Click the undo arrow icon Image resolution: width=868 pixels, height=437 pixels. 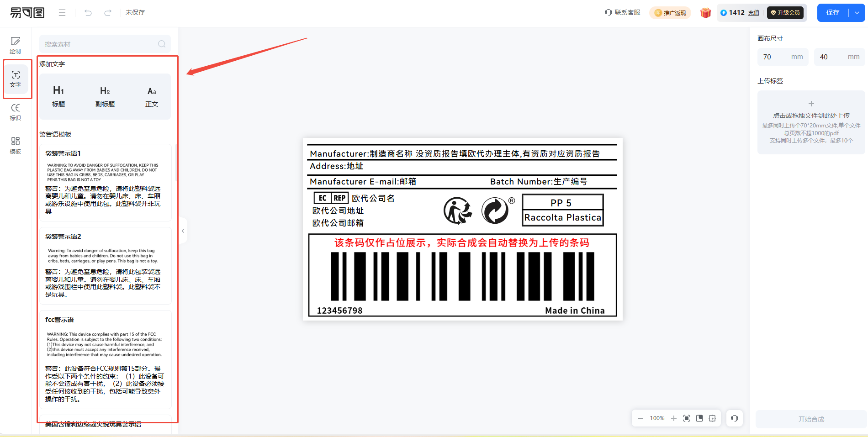(88, 13)
